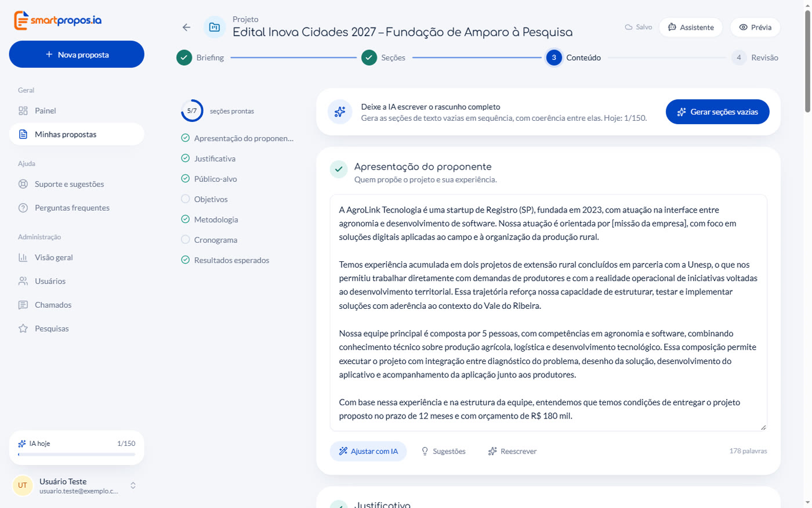Click Reescrever to rewrite the section
Screen dimensions: 812x508
coord(512,451)
